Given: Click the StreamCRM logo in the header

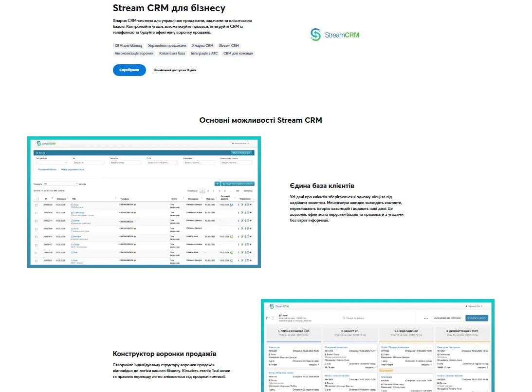Looking at the screenshot, I should click(335, 35).
